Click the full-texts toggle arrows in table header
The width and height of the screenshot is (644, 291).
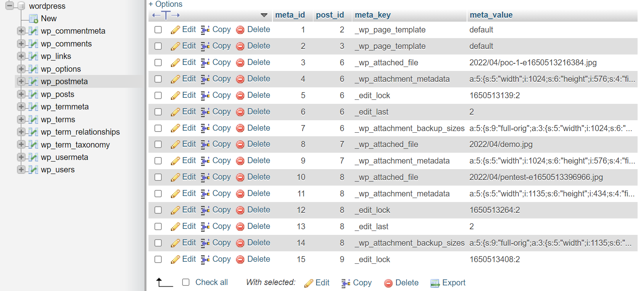pos(166,15)
